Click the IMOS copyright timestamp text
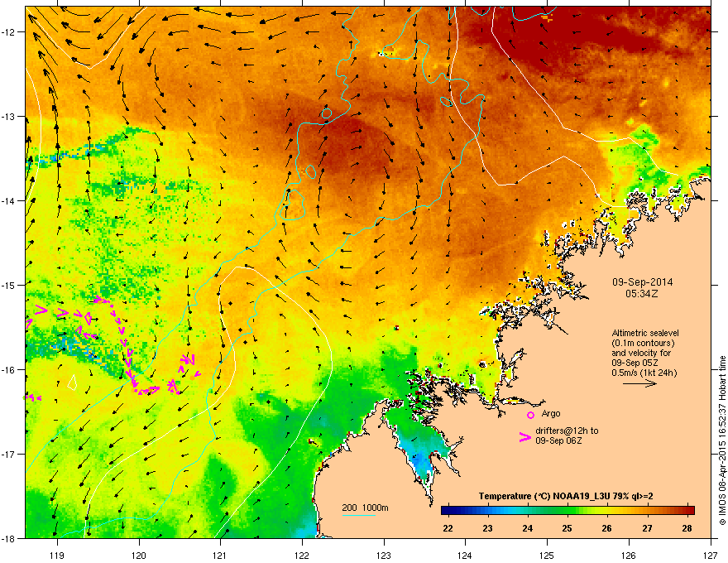This screenshot has width=728, height=563. pyautogui.click(x=722, y=440)
